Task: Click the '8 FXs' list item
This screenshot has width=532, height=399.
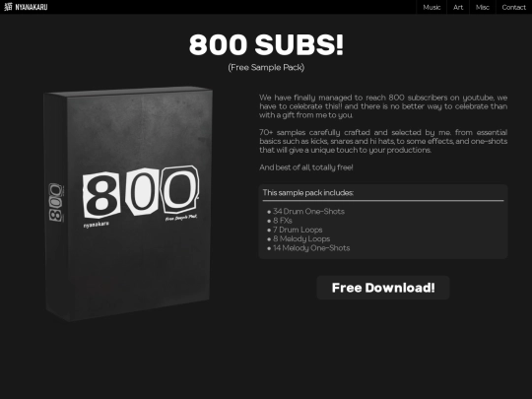Action: coord(283,221)
